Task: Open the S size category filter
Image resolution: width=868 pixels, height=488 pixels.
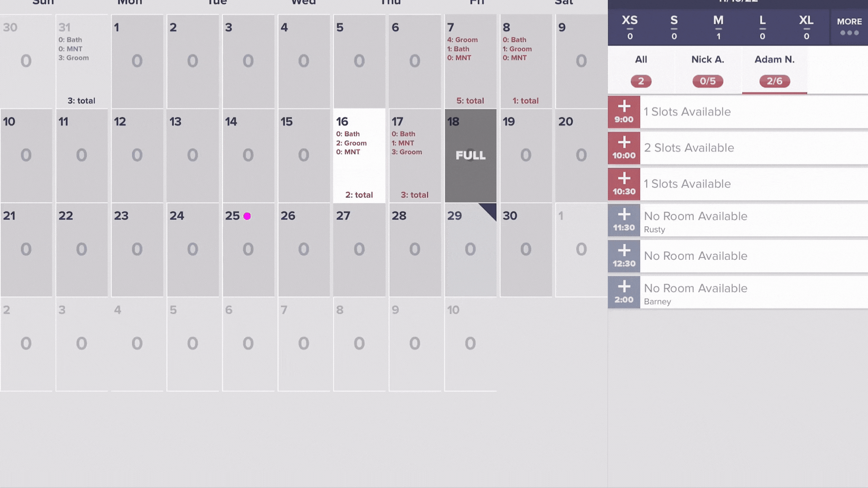Action: click(674, 27)
